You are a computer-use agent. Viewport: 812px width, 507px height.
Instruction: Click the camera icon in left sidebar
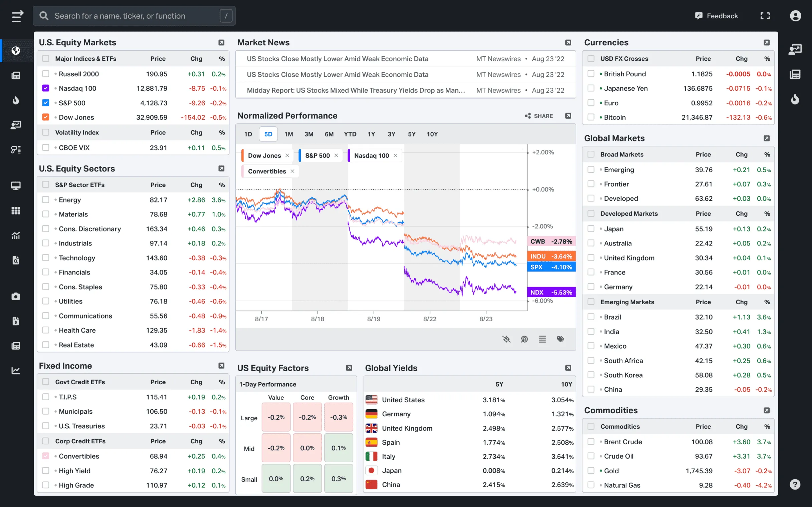(16, 296)
